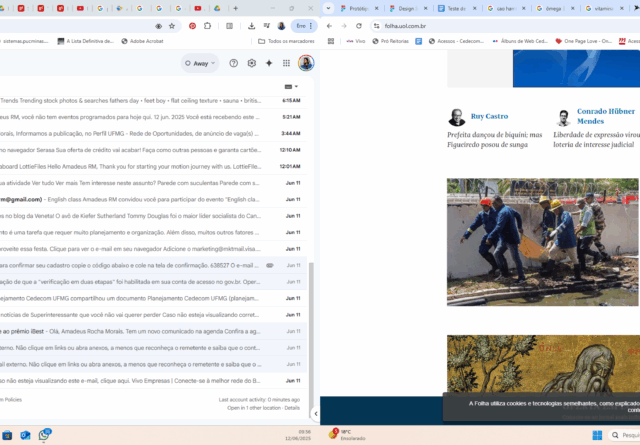
Task: Open the Google apps grid
Action: point(286,63)
